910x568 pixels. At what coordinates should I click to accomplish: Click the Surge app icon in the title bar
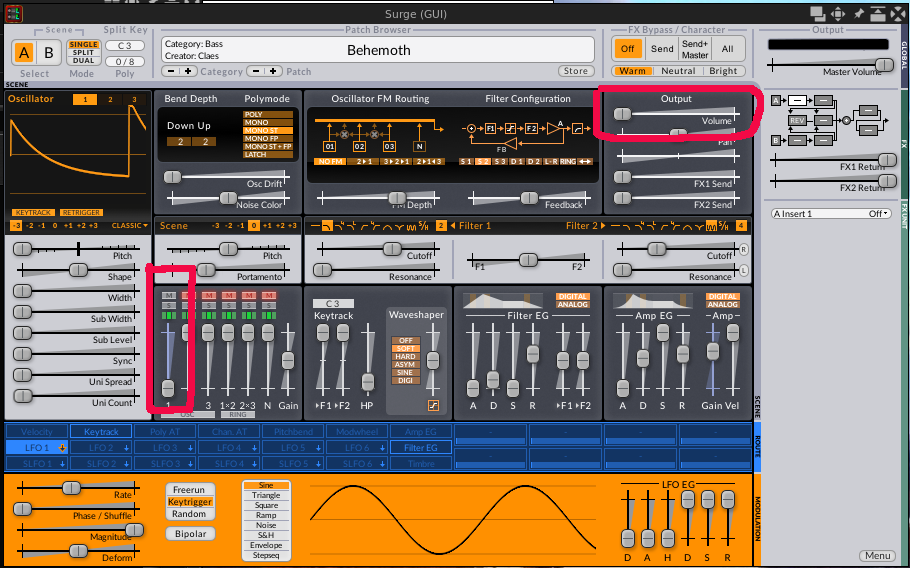(13, 13)
